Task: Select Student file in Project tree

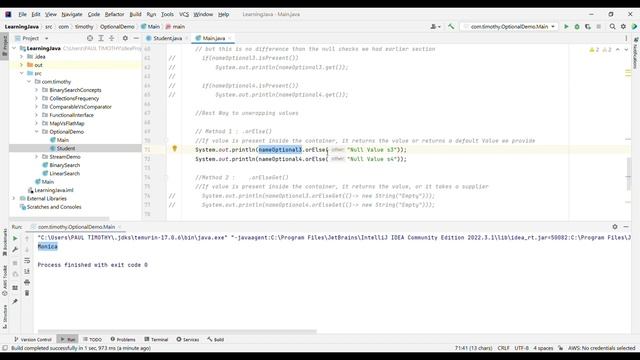Action: pyautogui.click(x=66, y=148)
